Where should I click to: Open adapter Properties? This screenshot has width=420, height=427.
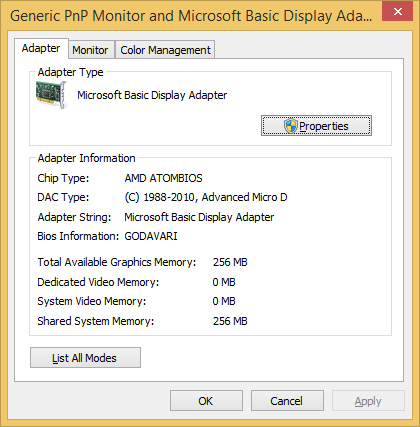316,126
